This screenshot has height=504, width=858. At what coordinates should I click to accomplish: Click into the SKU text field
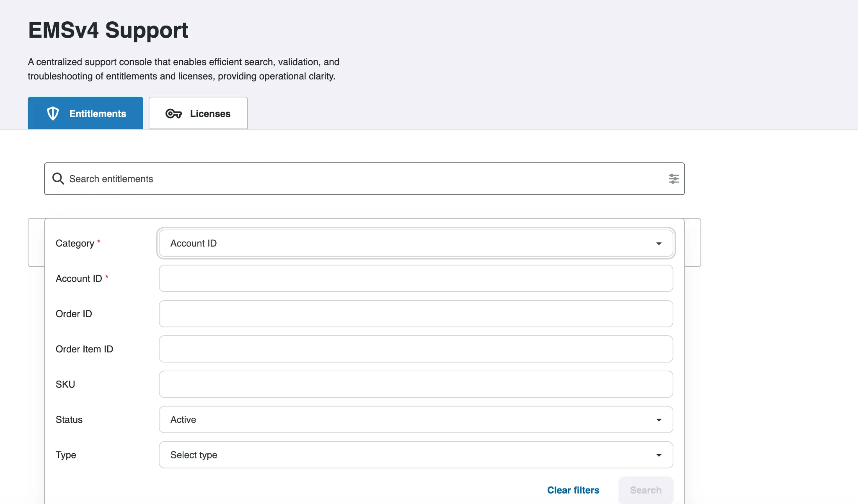(x=416, y=384)
